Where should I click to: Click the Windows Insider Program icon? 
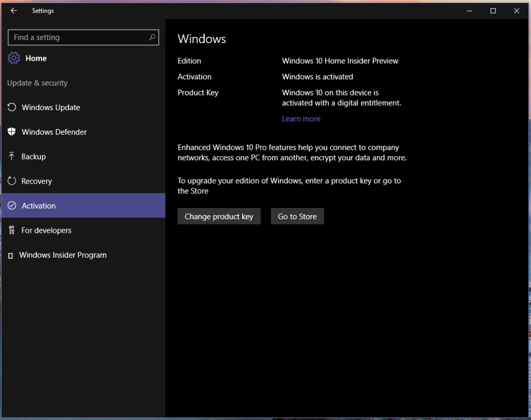tap(10, 256)
